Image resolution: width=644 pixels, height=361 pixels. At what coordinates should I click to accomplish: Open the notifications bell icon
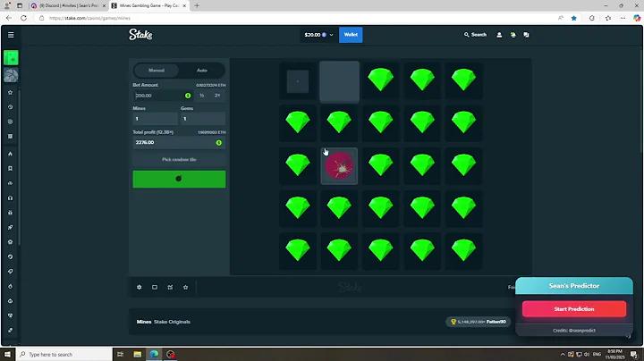[x=513, y=35]
